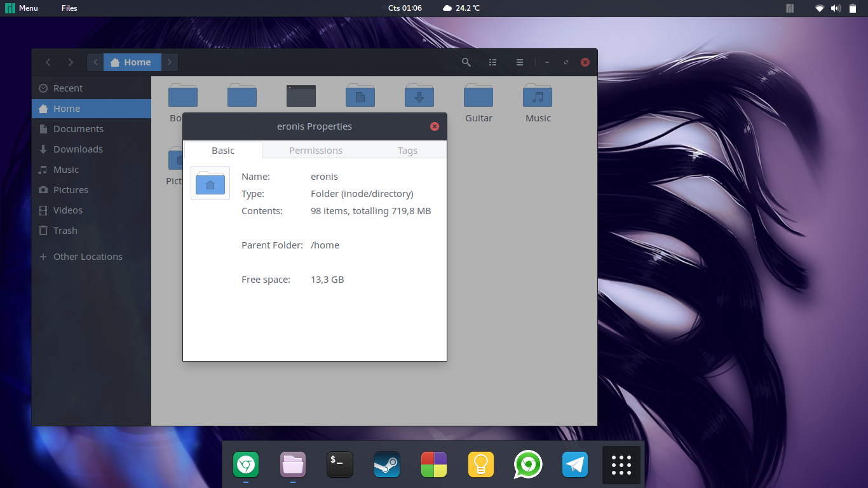Click "98 items, totalling 719,8 MB" text
Viewport: 868px width, 488px height.
(x=371, y=211)
